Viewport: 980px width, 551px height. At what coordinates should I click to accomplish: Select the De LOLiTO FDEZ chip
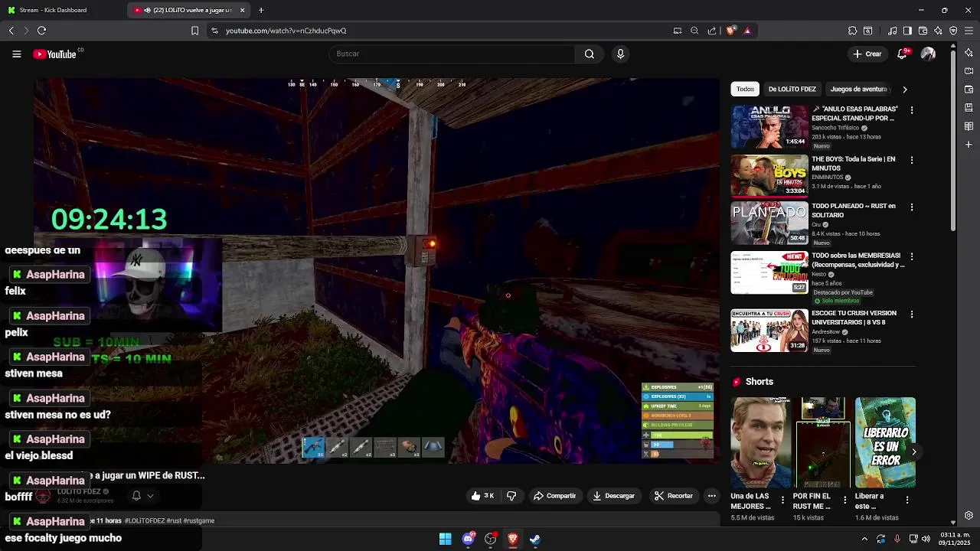point(792,89)
